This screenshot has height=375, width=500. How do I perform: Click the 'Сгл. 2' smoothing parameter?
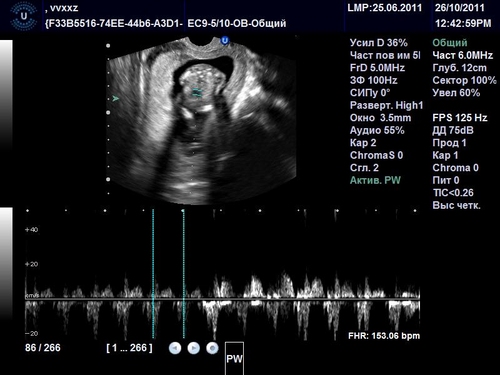pos(364,168)
